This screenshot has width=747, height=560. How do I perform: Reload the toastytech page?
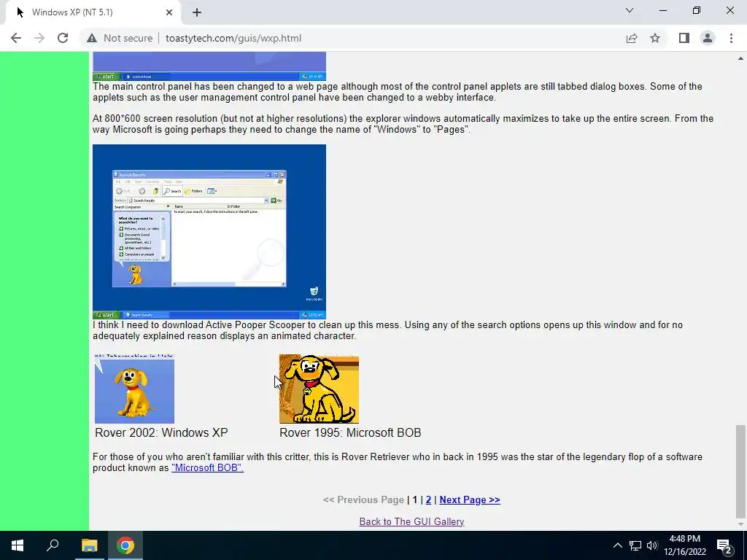[63, 38]
